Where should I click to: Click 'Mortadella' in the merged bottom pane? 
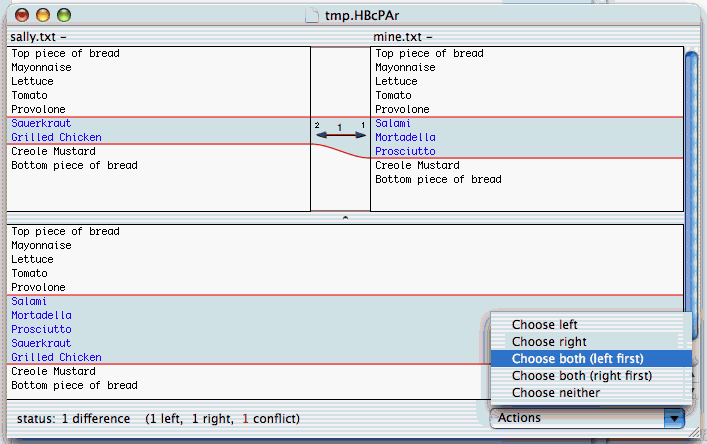[41, 315]
